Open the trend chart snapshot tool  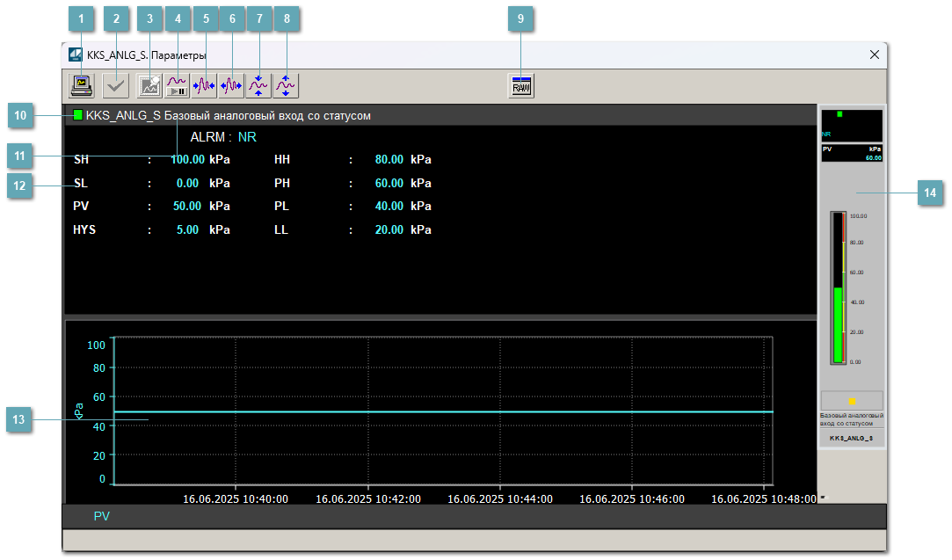point(150,85)
